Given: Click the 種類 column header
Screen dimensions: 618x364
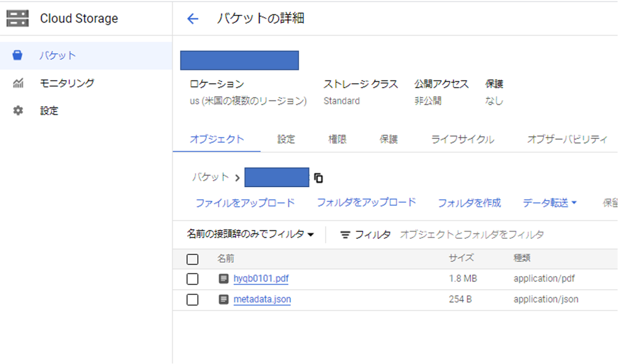Looking at the screenshot, I should tap(522, 258).
